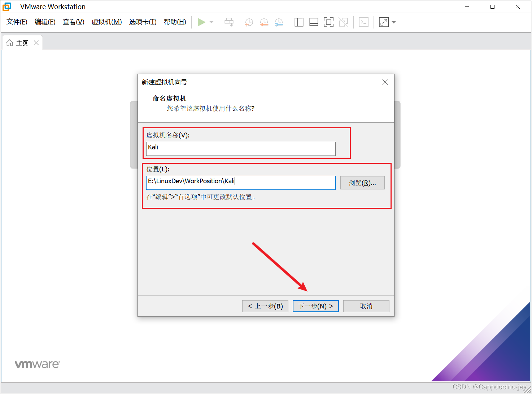The image size is (532, 394).
Task: Click the 命名虚拟机 heading text
Action: click(170, 98)
